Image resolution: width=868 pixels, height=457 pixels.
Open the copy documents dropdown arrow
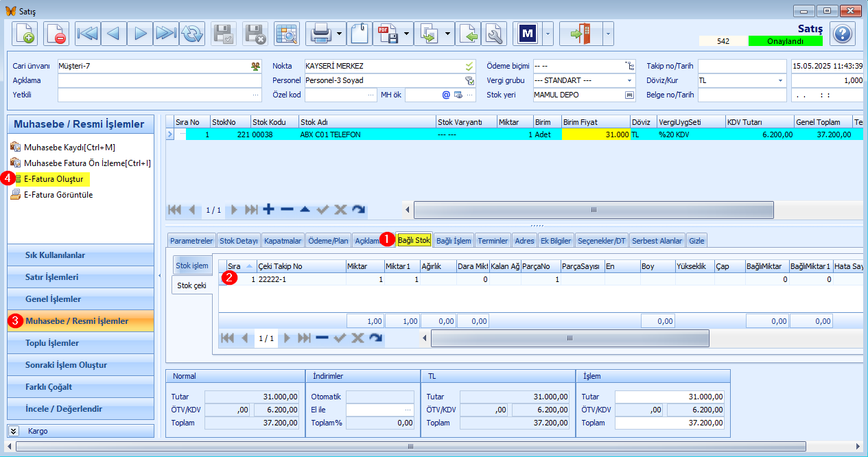click(448, 33)
